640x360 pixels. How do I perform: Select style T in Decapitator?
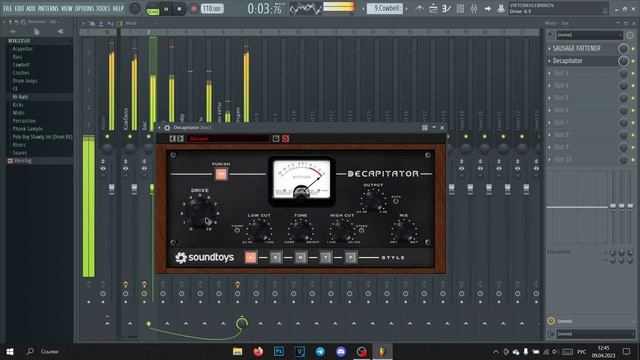326,257
